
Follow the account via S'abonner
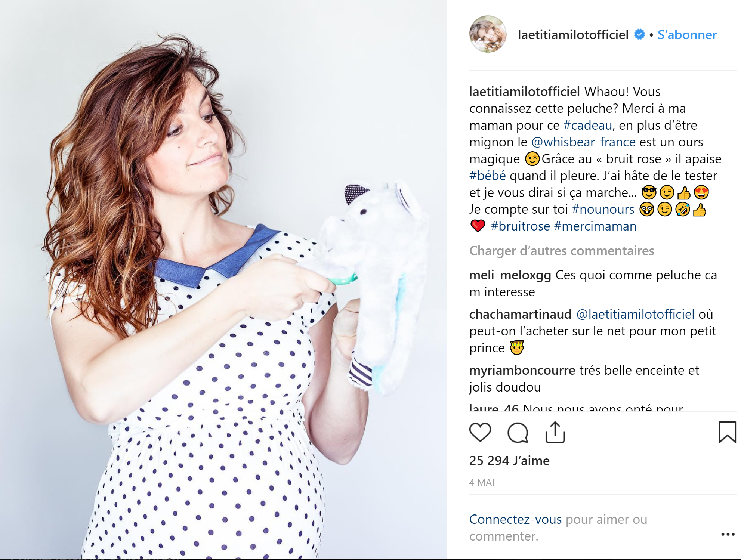click(x=687, y=35)
